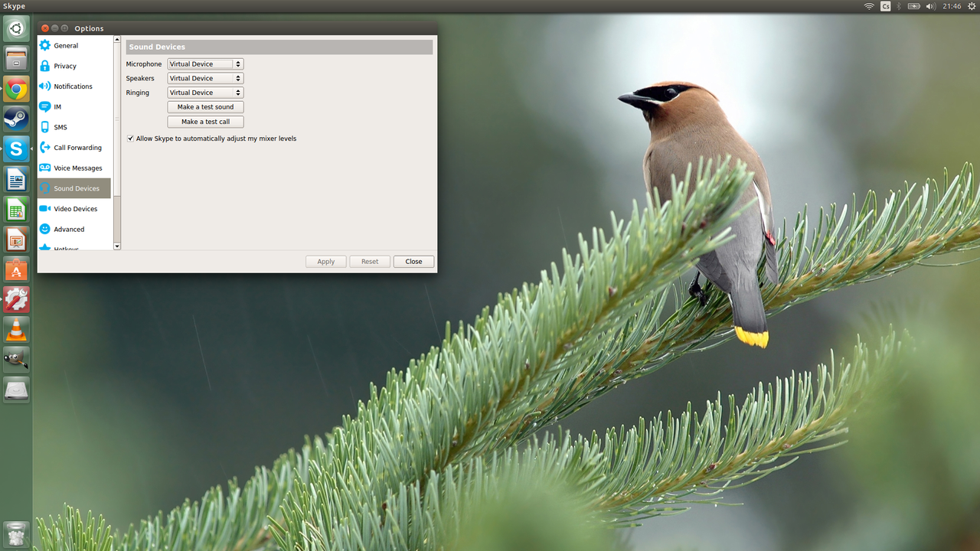Expand the Speakers device dropdown
This screenshot has height=551, width=980.
[x=205, y=78]
